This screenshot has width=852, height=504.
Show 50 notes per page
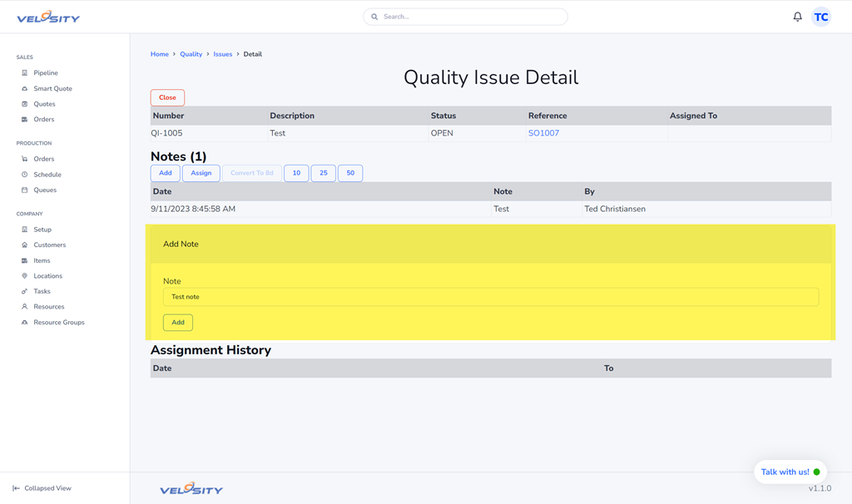point(350,173)
